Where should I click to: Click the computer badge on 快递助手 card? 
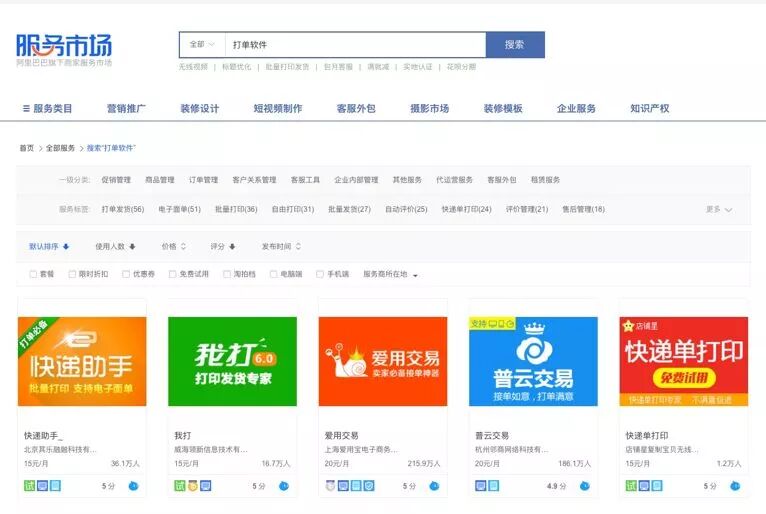[43, 486]
